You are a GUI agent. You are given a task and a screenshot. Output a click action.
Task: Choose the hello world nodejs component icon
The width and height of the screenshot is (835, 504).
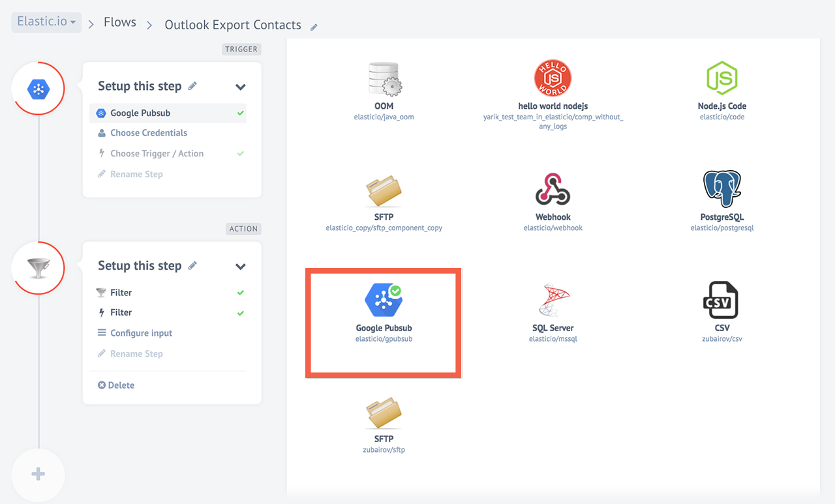(553, 78)
